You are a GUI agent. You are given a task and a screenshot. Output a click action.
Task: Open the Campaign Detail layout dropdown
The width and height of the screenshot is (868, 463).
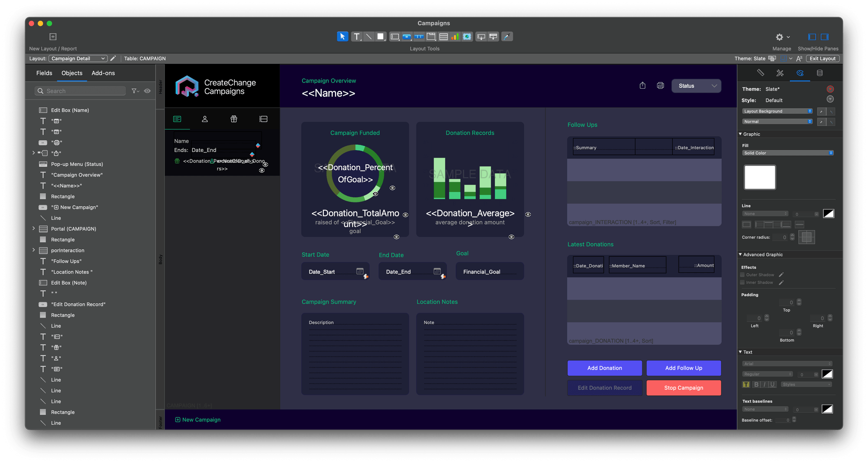click(x=77, y=58)
